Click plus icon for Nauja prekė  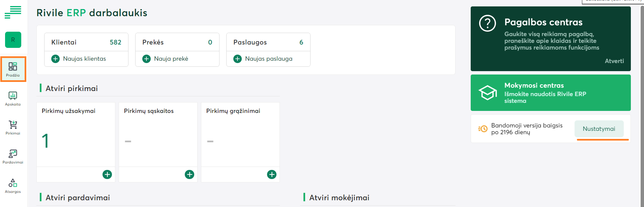(x=146, y=59)
